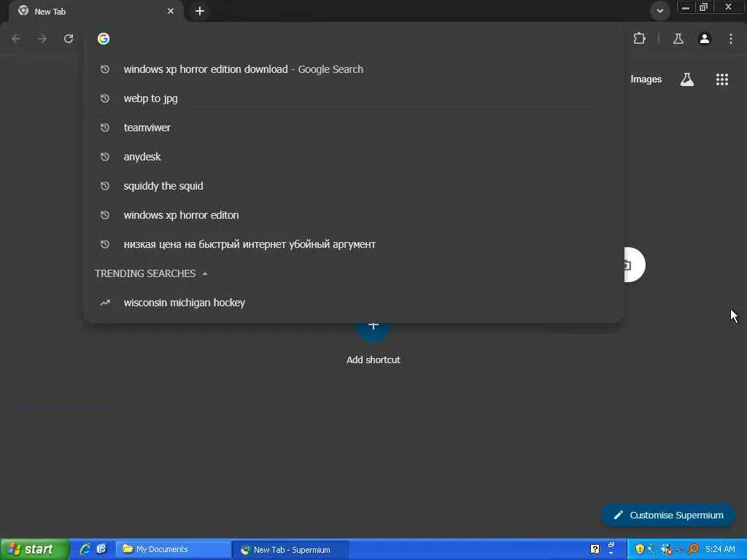Click the yellow security shield tray icon
The width and height of the screenshot is (747, 560).
click(x=639, y=549)
